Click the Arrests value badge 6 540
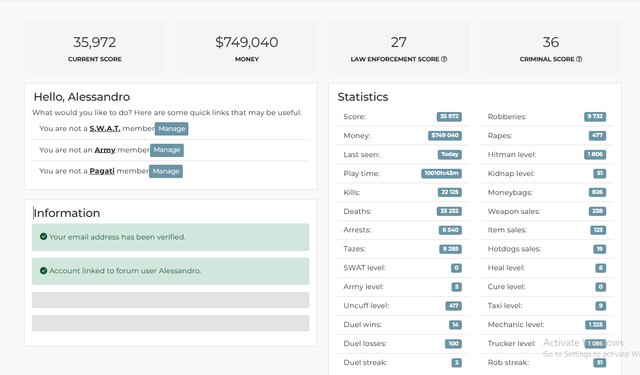The height and width of the screenshot is (375, 640). tap(450, 230)
